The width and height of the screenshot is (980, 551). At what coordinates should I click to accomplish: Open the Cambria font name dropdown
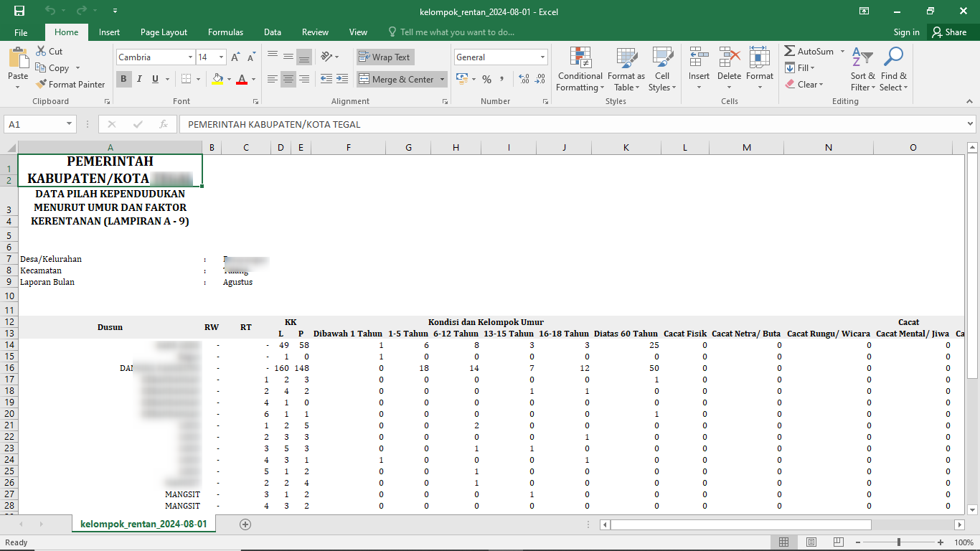coord(190,57)
